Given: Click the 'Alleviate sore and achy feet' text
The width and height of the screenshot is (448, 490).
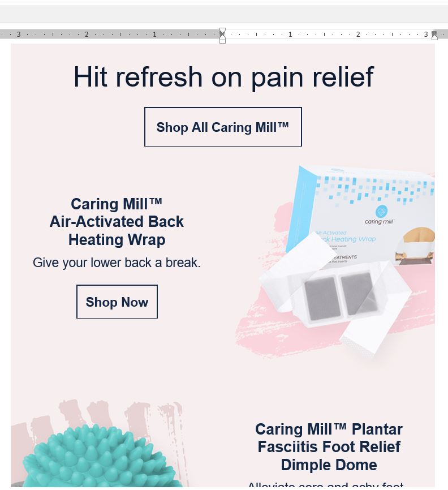Looking at the screenshot, I should click(326, 484).
